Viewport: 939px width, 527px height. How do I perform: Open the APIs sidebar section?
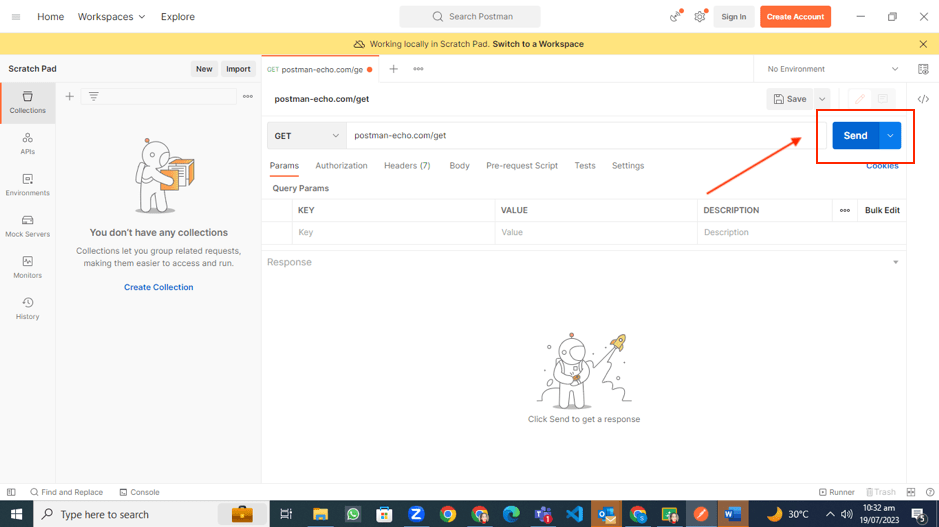click(x=27, y=144)
